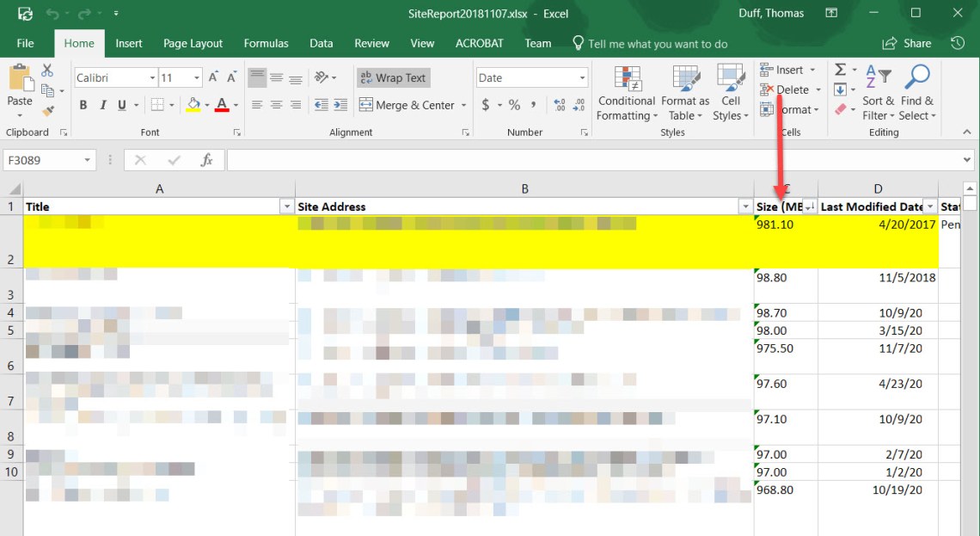Image resolution: width=980 pixels, height=536 pixels.
Task: Expand the Number Format dropdown showing Date
Action: coord(583,77)
